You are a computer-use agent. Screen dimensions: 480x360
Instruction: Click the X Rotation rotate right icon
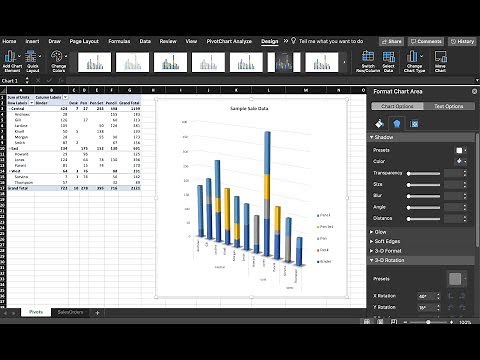click(x=462, y=296)
